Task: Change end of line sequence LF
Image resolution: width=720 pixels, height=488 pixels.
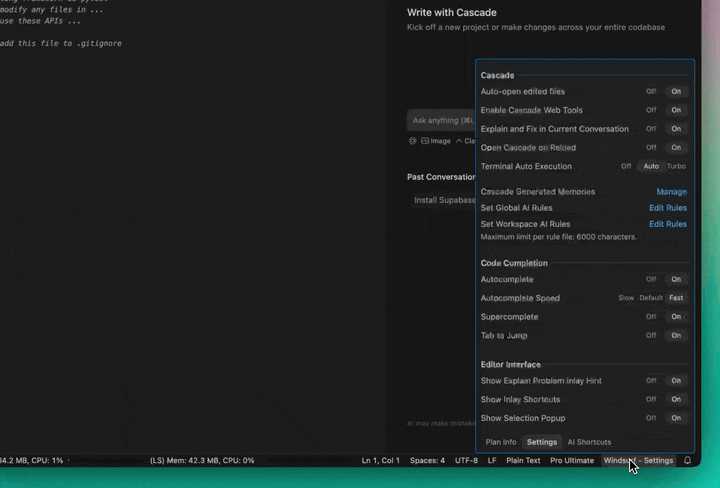Action: point(492,460)
